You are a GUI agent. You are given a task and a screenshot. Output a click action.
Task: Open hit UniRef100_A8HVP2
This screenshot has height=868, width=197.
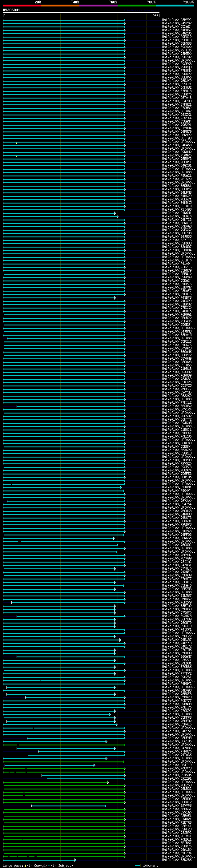pyautogui.click(x=177, y=20)
